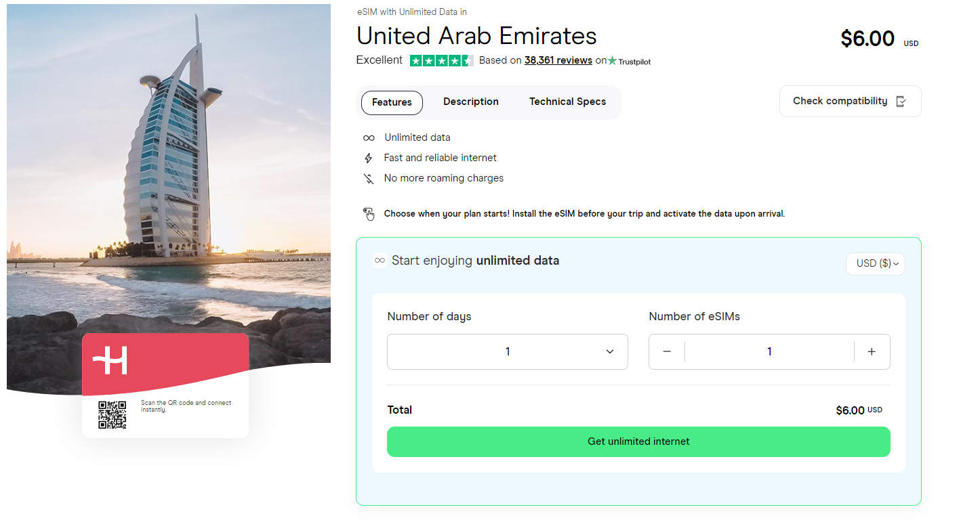
Task: Click the green Trustpilot star rating bar
Action: click(441, 60)
